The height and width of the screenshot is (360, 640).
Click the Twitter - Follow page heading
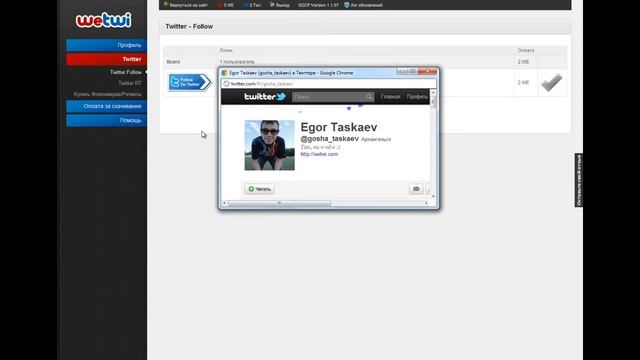189,27
